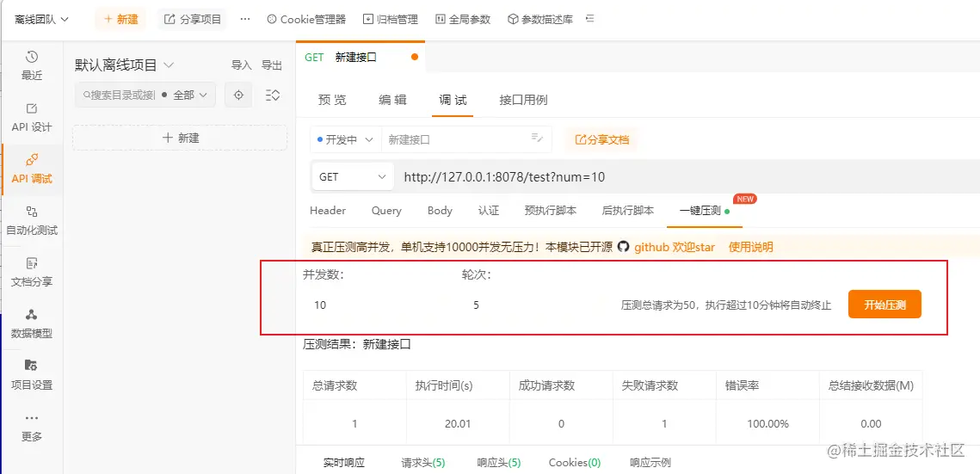Open the API 设计 sidebar section
This screenshot has height=474, width=980.
[x=32, y=118]
